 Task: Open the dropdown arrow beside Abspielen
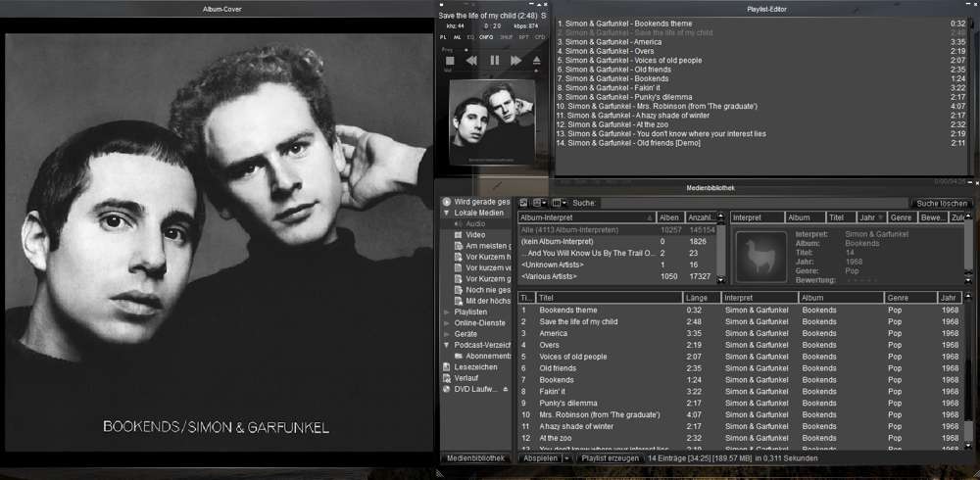(x=566, y=457)
